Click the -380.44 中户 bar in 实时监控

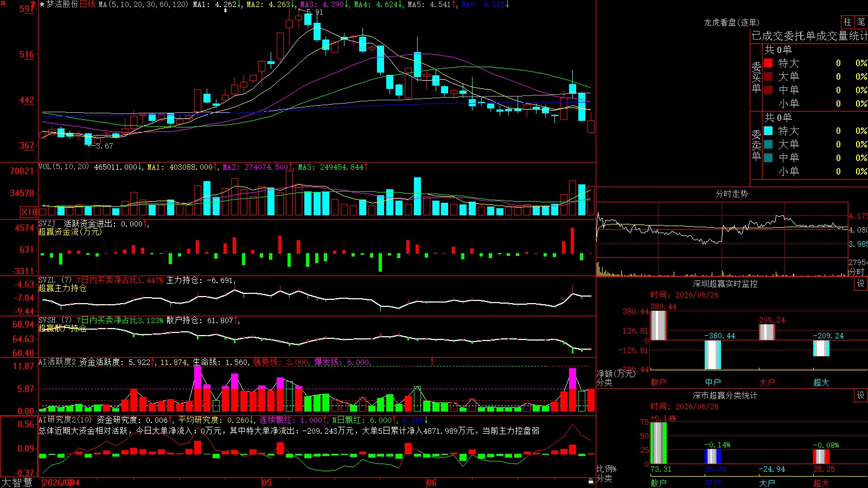tap(713, 355)
